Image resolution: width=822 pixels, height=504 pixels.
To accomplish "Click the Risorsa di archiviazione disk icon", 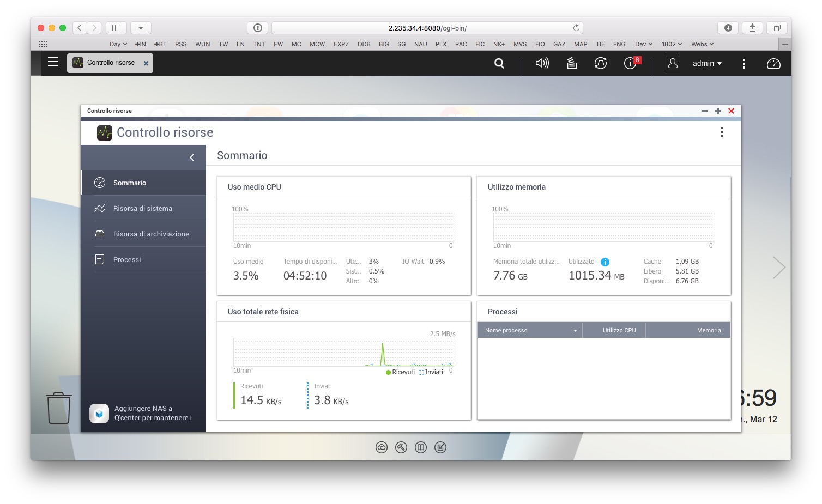I will click(100, 234).
